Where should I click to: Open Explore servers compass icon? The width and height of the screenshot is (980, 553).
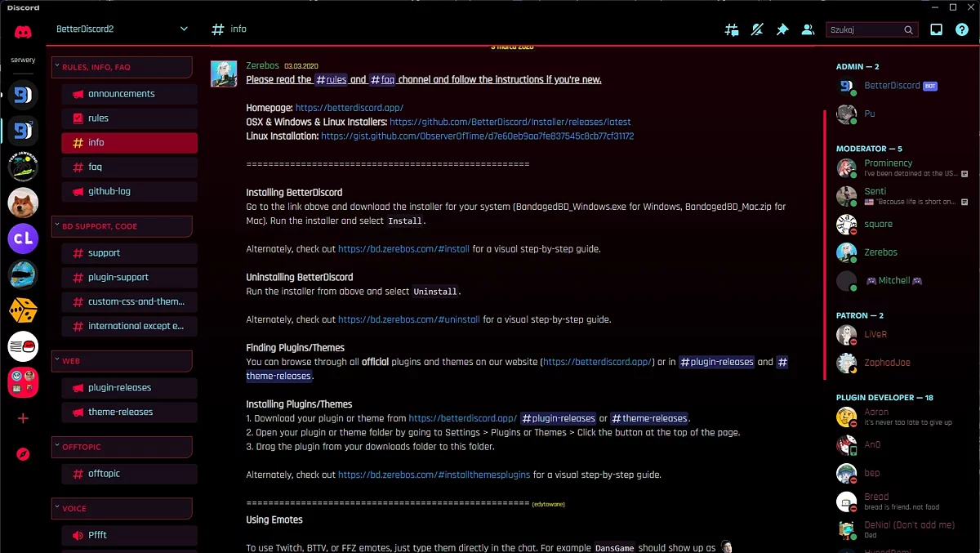pyautogui.click(x=23, y=454)
